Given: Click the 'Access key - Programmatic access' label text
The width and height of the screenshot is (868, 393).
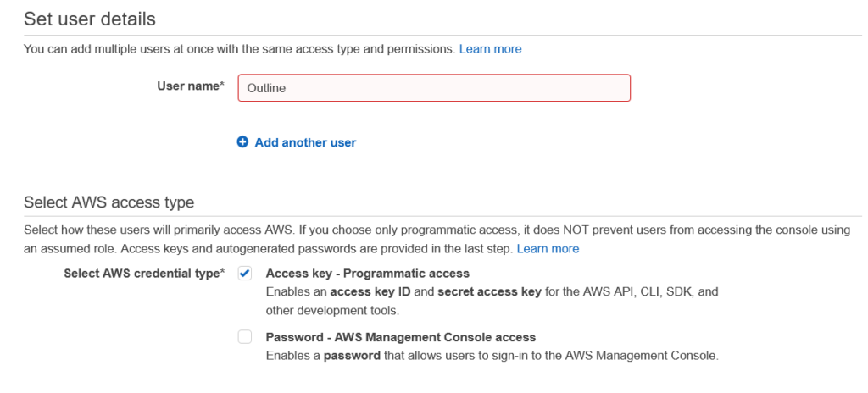Looking at the screenshot, I should (368, 274).
